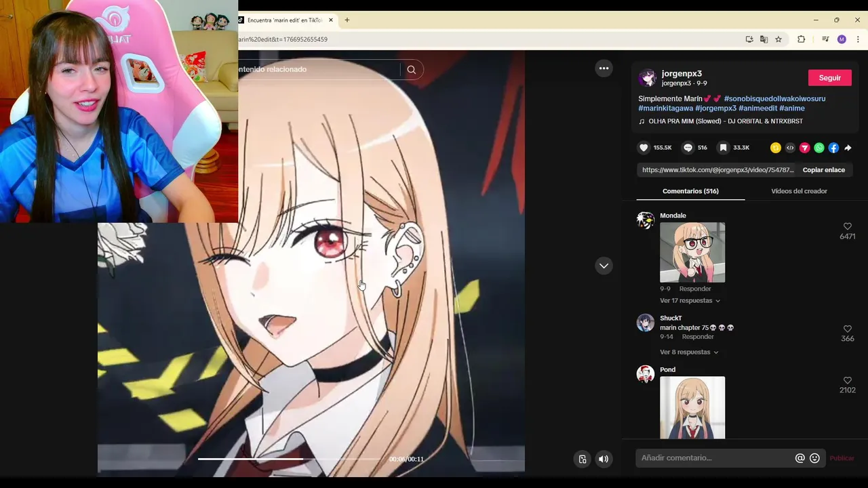
Task: Open the three-dot more options menu
Action: 604,68
